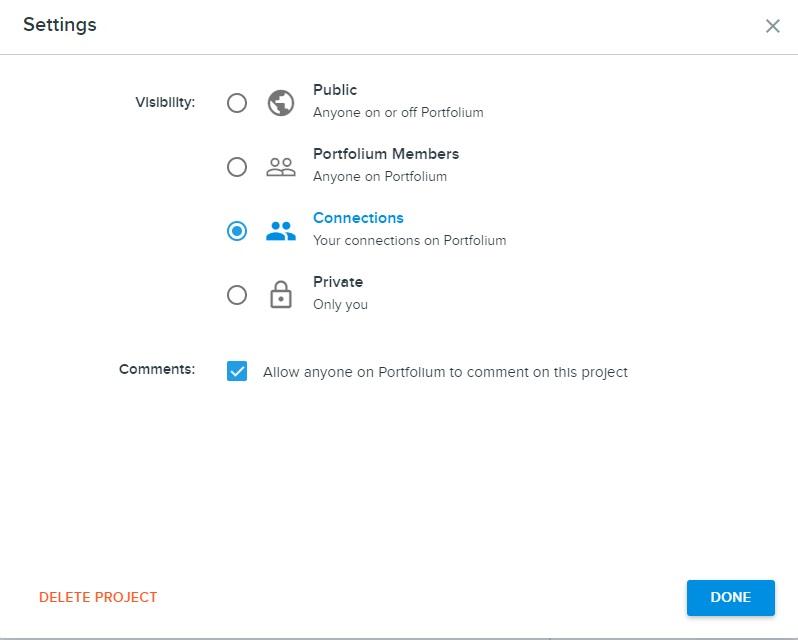Image resolution: width=798 pixels, height=640 pixels.
Task: Select the Private visibility radio button
Action: pos(237,295)
